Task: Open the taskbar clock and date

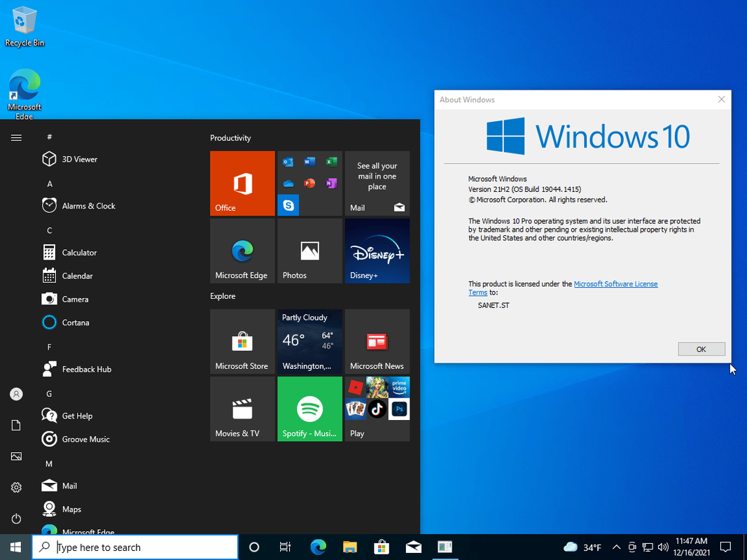Action: tap(691, 547)
